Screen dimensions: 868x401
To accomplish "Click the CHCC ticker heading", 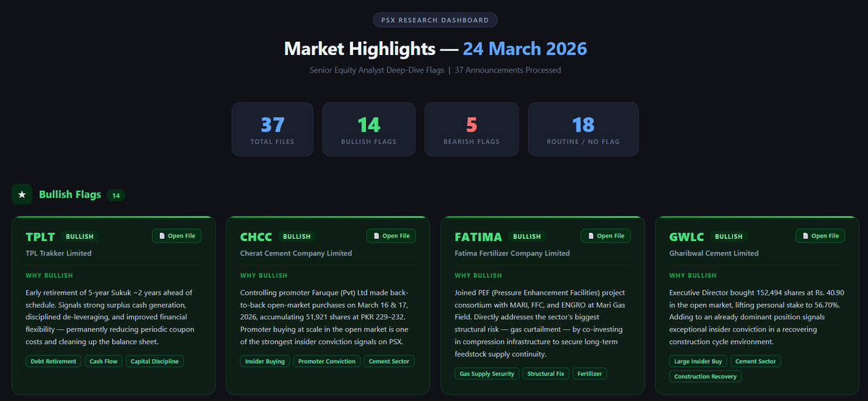I will pyautogui.click(x=255, y=237).
